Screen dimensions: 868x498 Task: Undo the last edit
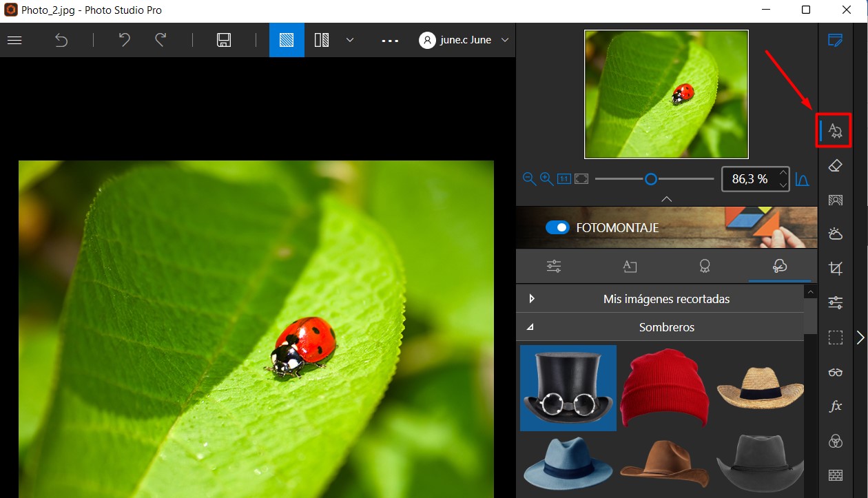125,40
